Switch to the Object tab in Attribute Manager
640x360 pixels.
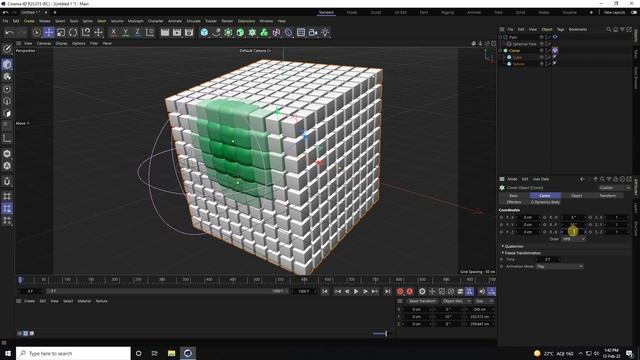pyautogui.click(x=576, y=196)
